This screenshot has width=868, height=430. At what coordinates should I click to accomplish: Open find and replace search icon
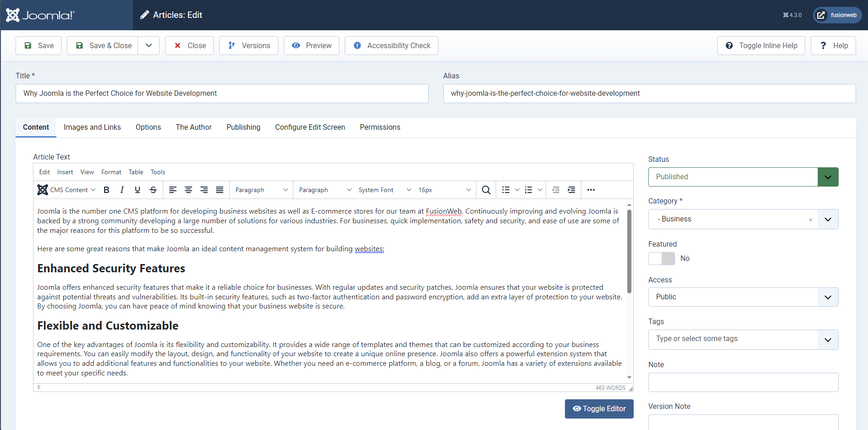coord(486,190)
